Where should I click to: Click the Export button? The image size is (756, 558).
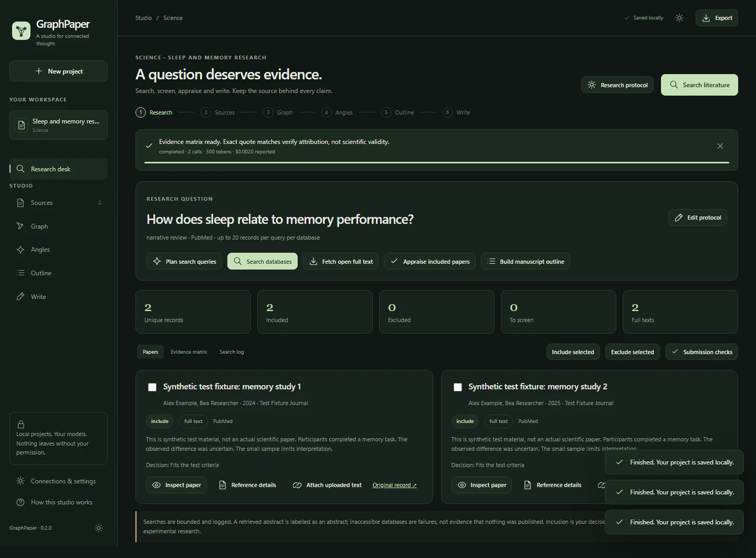[x=717, y=18]
